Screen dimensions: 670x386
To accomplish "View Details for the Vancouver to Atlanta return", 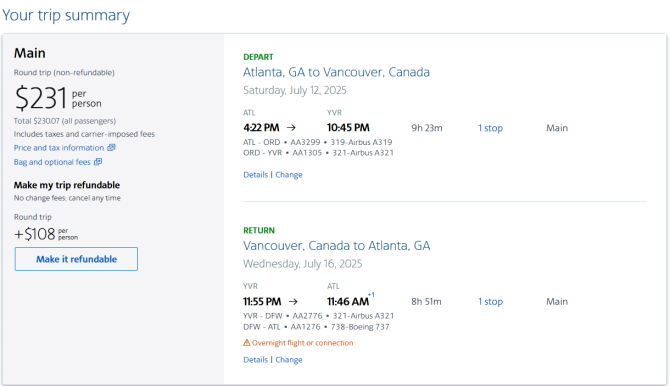I will [x=256, y=360].
